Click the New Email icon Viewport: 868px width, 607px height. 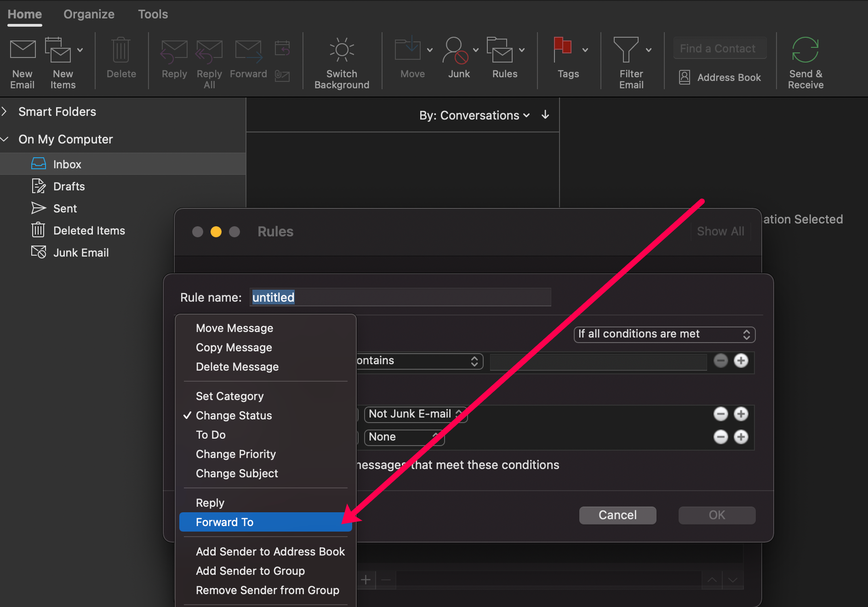point(23,50)
